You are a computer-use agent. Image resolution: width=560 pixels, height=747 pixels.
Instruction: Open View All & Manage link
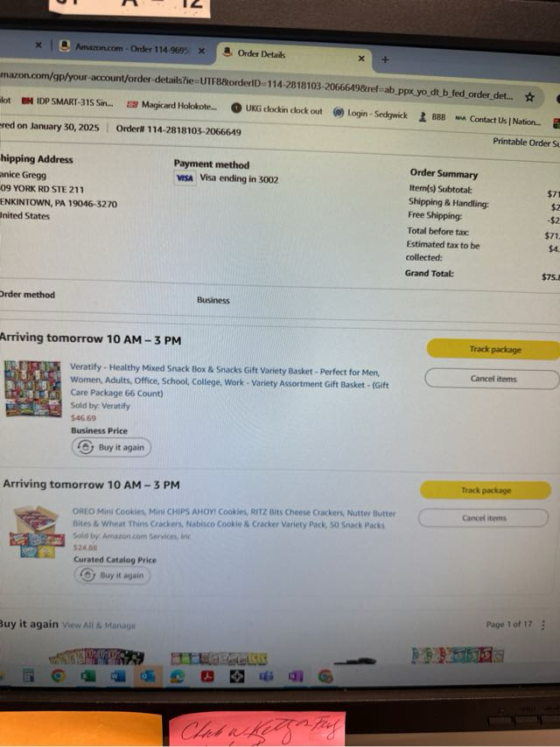[x=99, y=625]
